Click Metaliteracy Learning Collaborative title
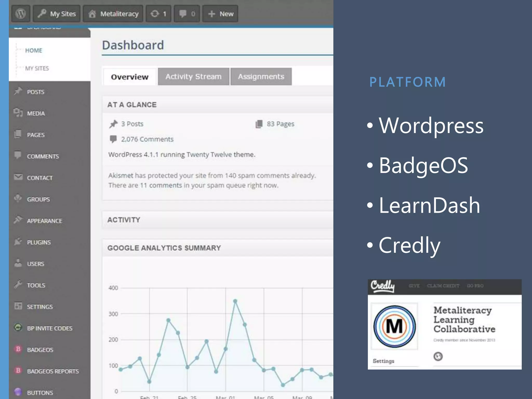The height and width of the screenshot is (399, 532). tap(464, 320)
